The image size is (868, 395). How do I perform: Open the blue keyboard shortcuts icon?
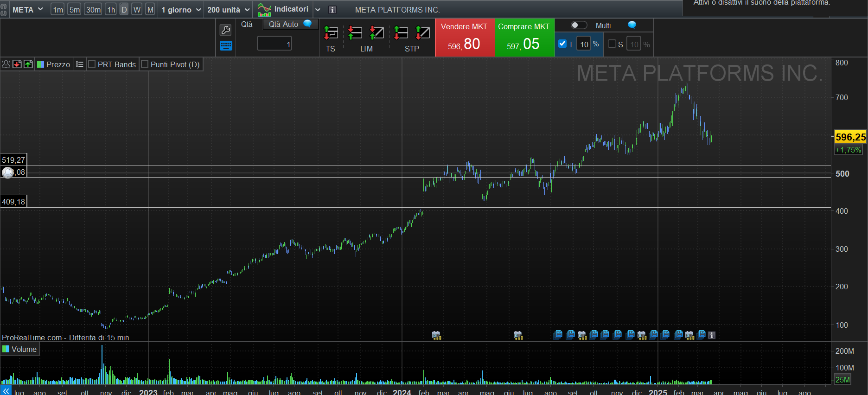click(226, 45)
